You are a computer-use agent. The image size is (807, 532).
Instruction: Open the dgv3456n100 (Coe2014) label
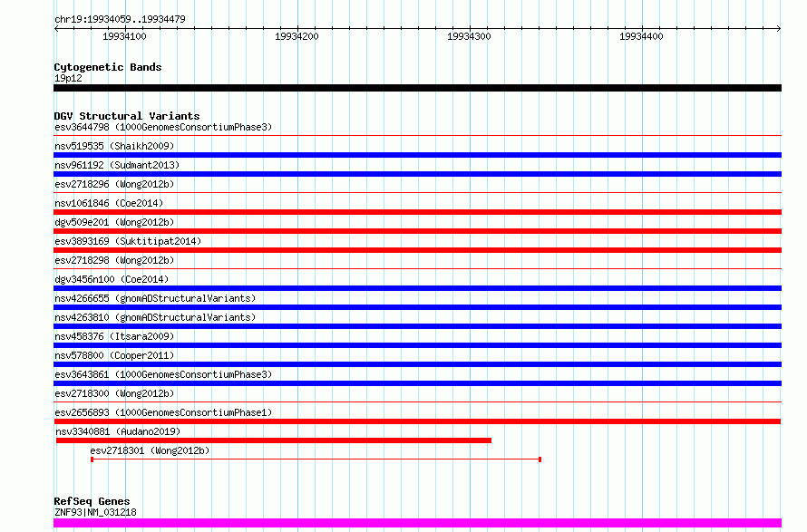coord(112,279)
